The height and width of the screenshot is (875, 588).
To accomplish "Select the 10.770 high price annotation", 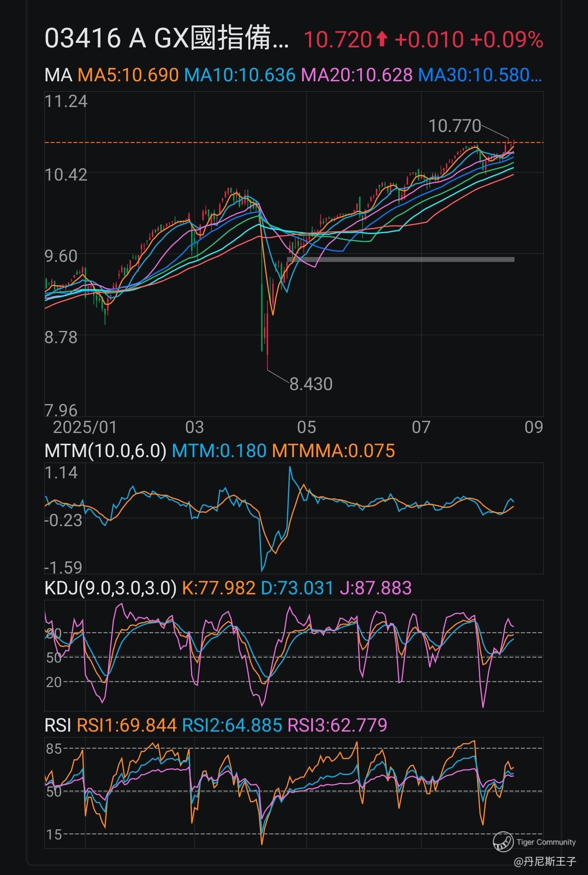I will click(x=454, y=126).
